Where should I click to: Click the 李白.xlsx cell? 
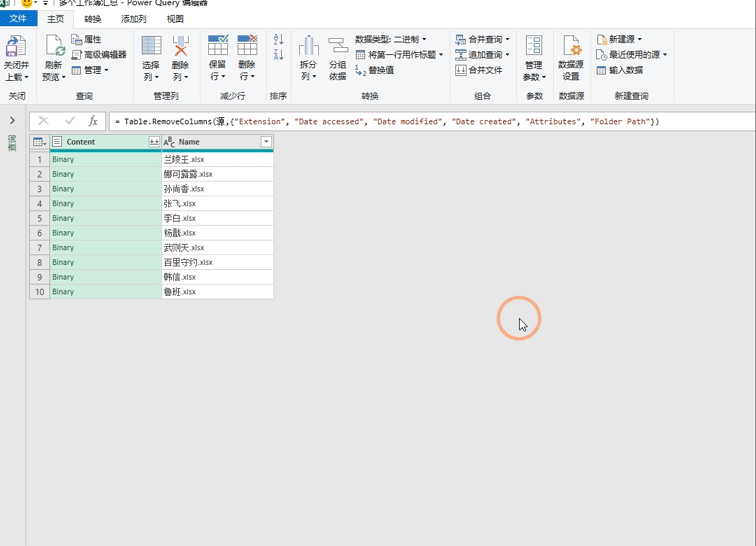[217, 218]
